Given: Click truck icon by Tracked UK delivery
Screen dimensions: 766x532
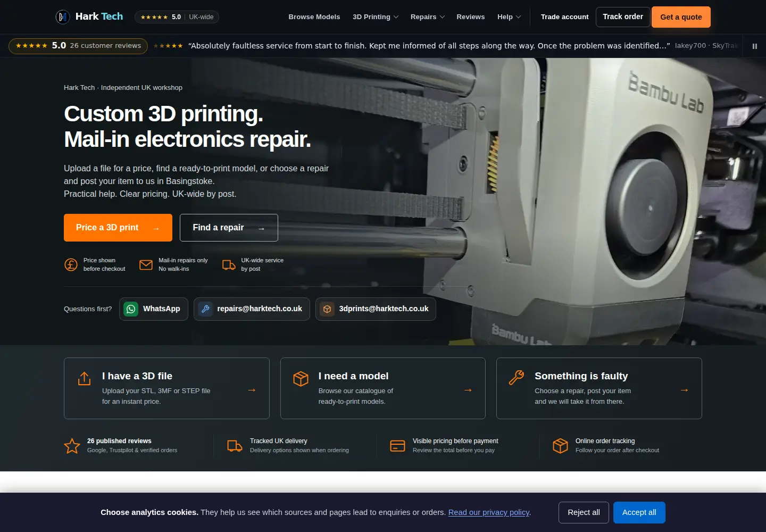Looking at the screenshot, I should point(235,446).
